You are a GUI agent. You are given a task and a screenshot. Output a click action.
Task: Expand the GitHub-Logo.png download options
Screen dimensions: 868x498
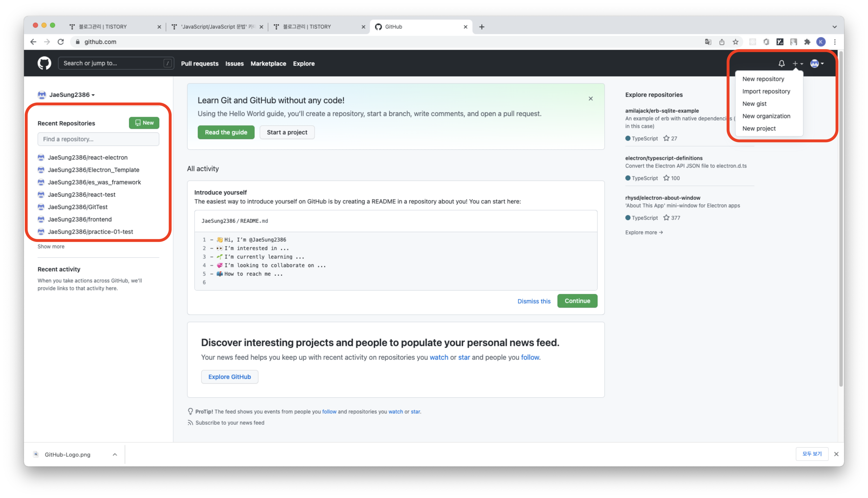click(115, 454)
